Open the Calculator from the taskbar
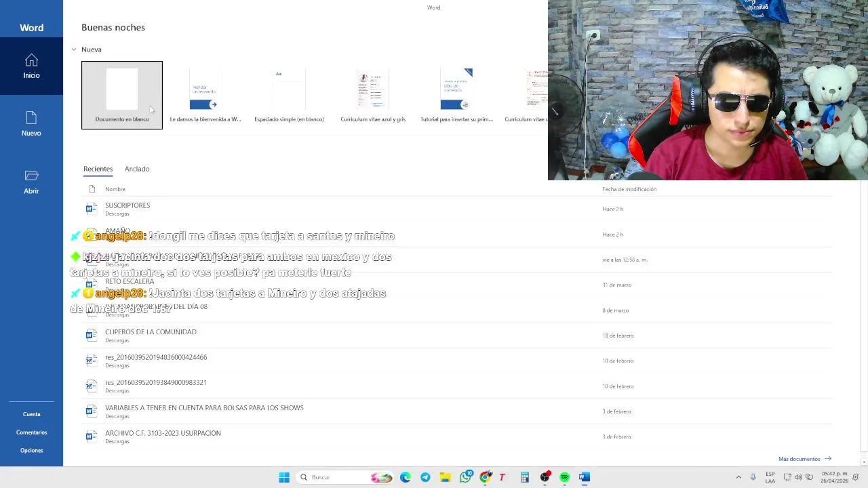The image size is (868, 488). coord(524,477)
